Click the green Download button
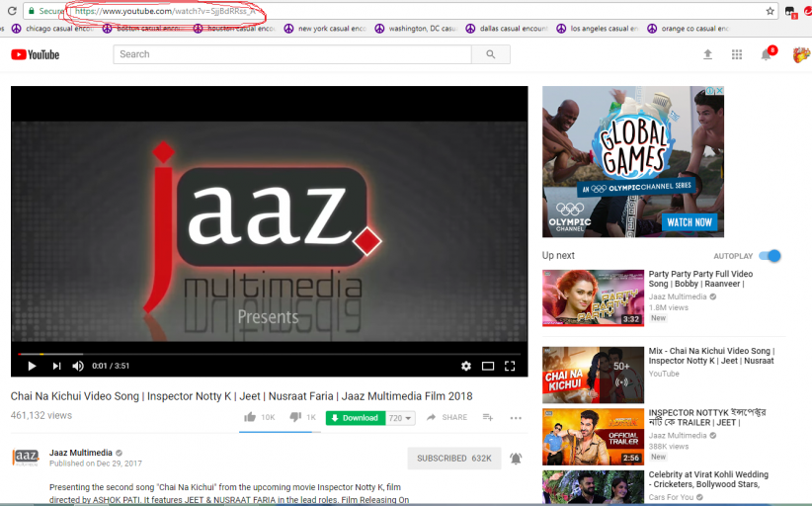Image resolution: width=812 pixels, height=506 pixels. point(355,418)
